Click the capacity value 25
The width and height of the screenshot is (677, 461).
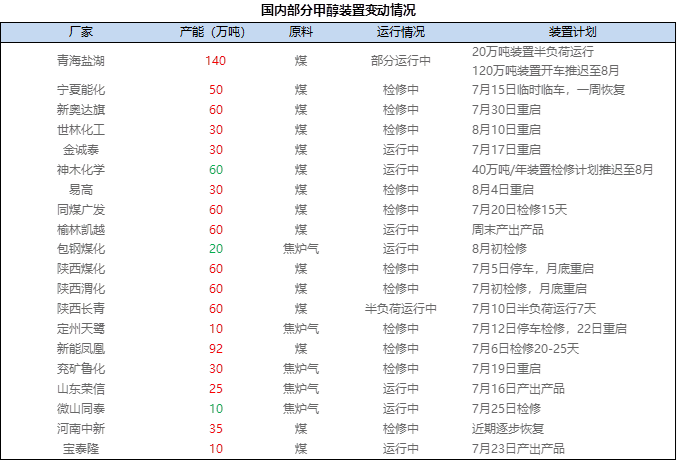pos(216,388)
